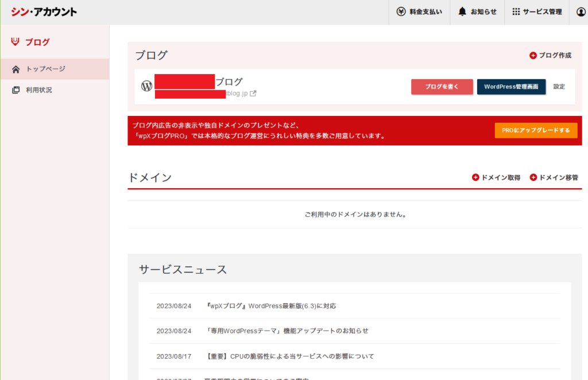This screenshot has width=588, height=380.
Task: Click the 2023/08/17 news date
Action: [x=174, y=356]
